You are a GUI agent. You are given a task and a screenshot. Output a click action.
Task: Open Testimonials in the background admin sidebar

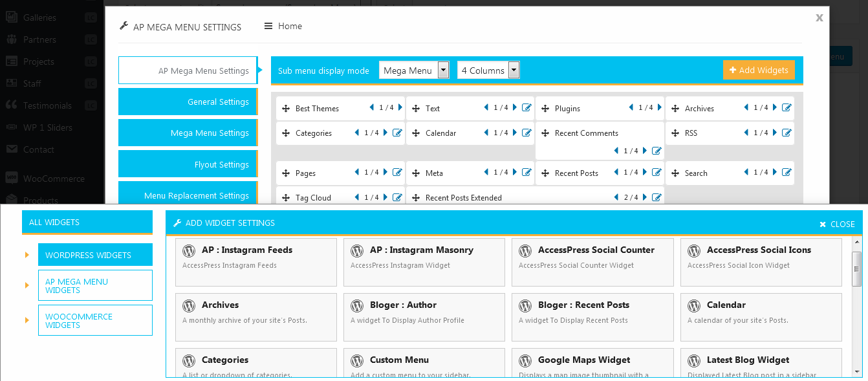click(x=47, y=105)
